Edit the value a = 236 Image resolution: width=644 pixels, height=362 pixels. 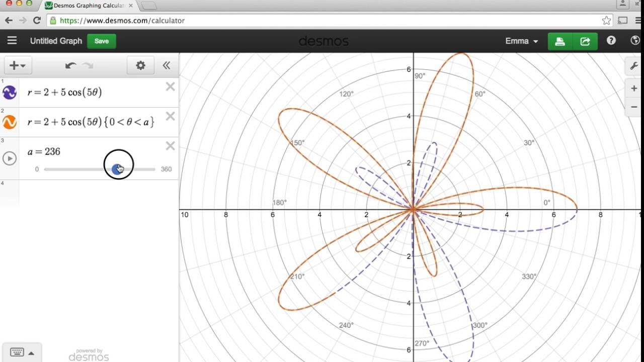pyautogui.click(x=44, y=152)
